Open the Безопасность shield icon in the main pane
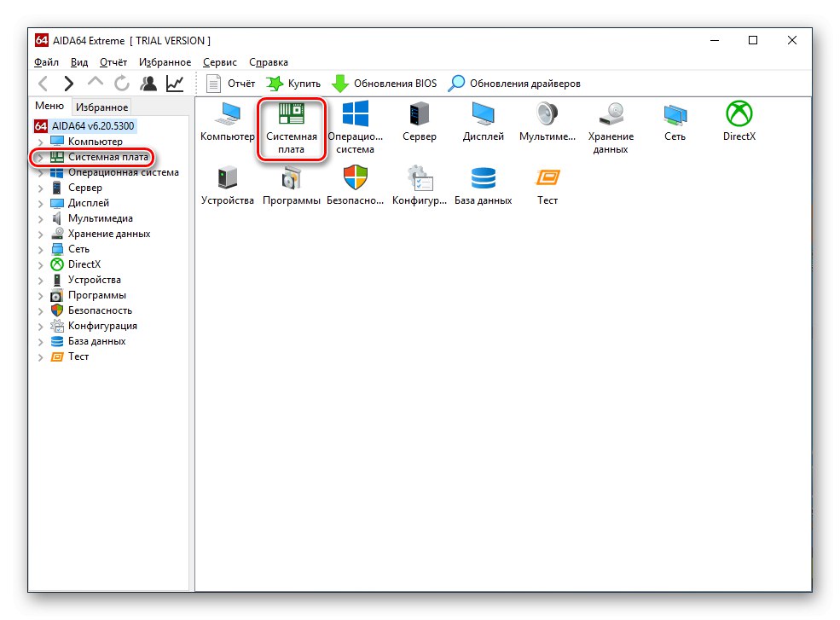This screenshot has width=840, height=620. point(355,178)
